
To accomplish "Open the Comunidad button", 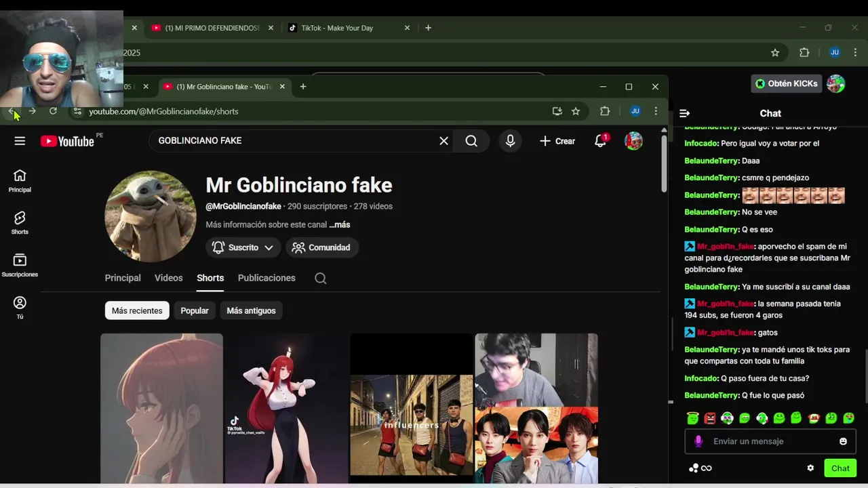I will 322,247.
